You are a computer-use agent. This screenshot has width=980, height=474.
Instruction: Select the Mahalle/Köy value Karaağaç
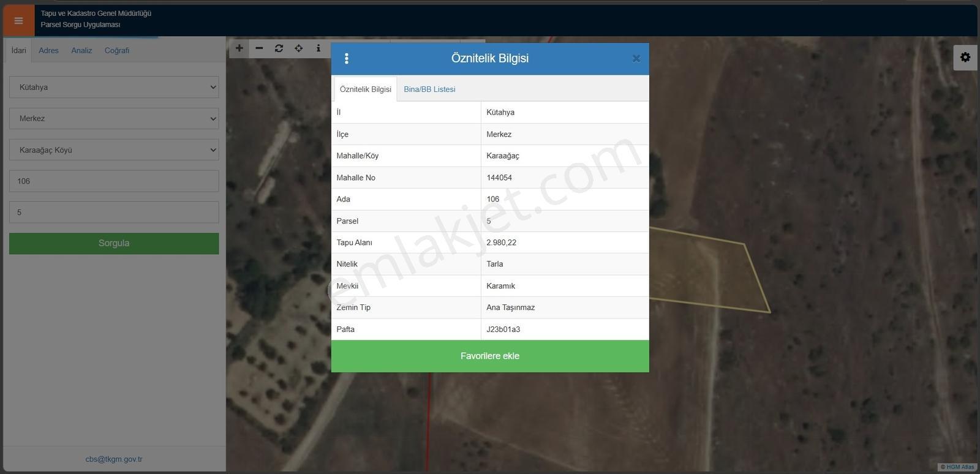503,156
